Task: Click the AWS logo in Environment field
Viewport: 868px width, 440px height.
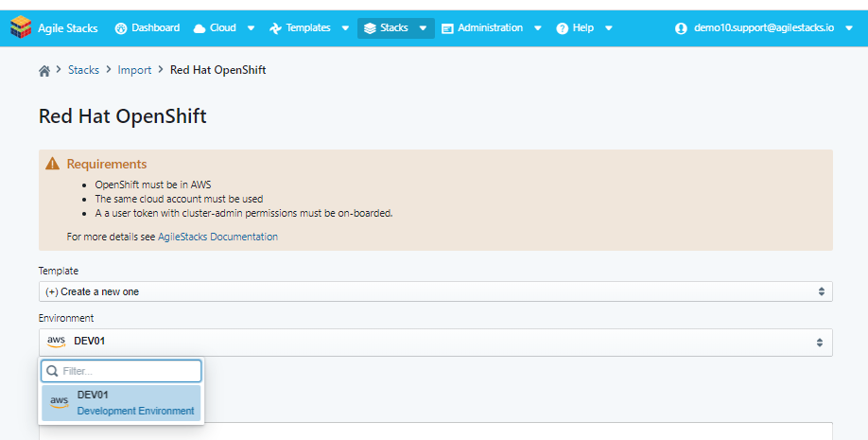Action: [x=57, y=342]
